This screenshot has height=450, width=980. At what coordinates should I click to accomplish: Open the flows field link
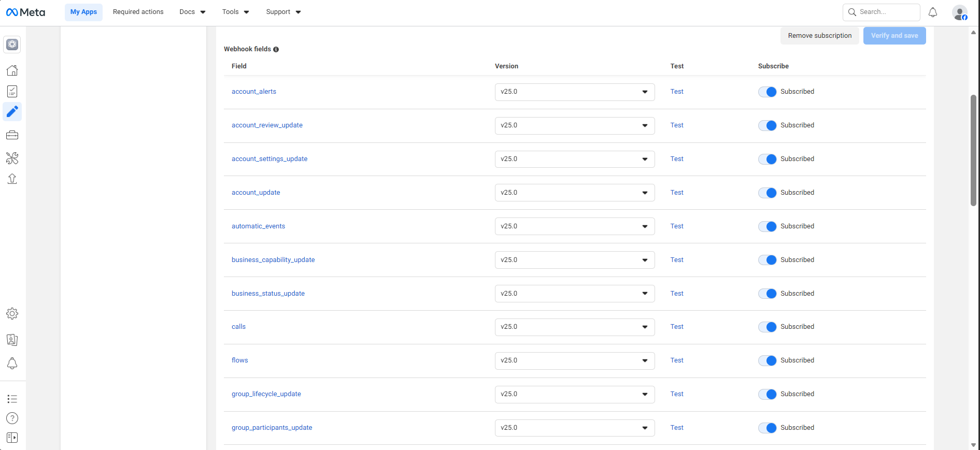(239, 360)
